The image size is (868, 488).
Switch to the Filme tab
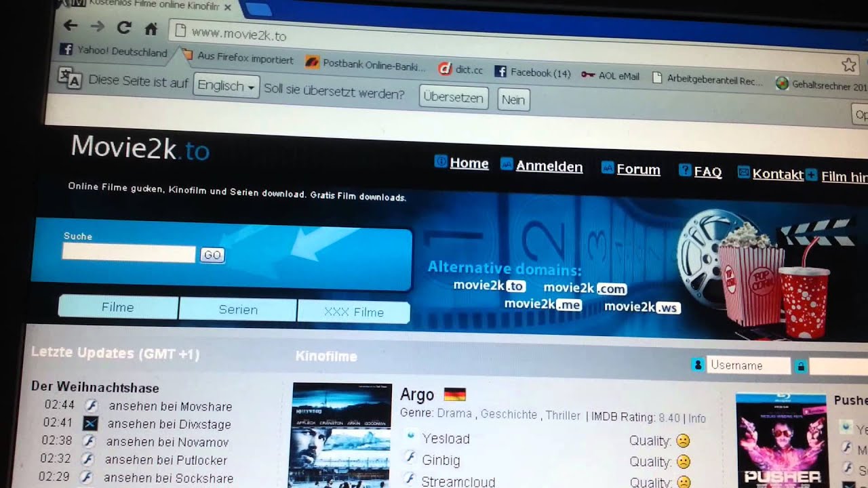tap(118, 307)
